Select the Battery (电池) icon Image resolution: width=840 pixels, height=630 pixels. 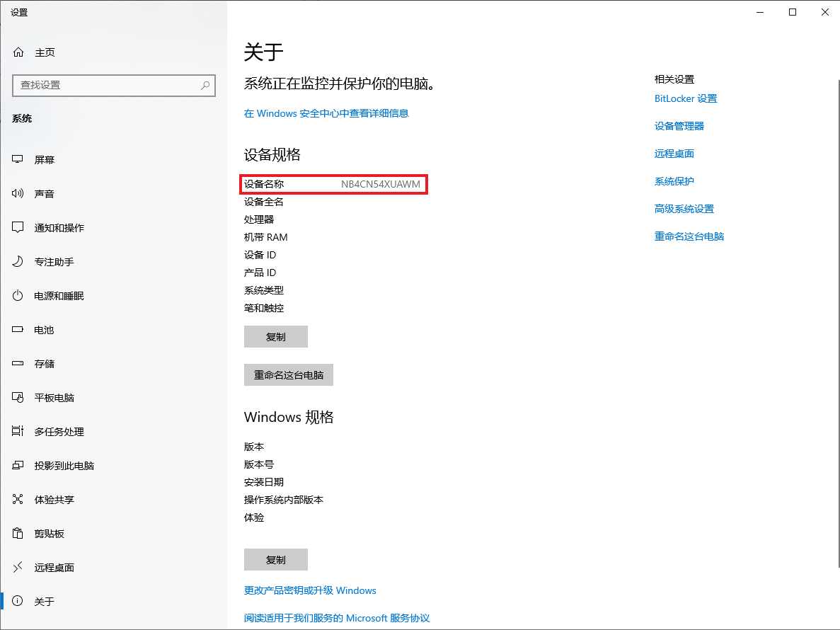(18, 330)
